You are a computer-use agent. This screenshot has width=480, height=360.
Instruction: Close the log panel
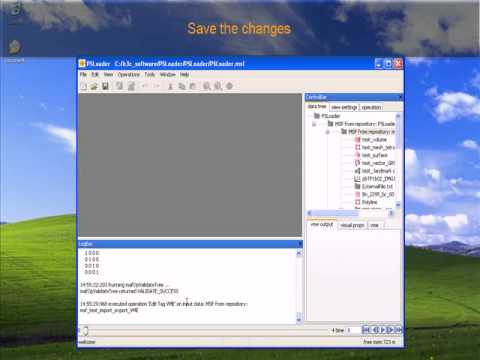click(x=300, y=244)
